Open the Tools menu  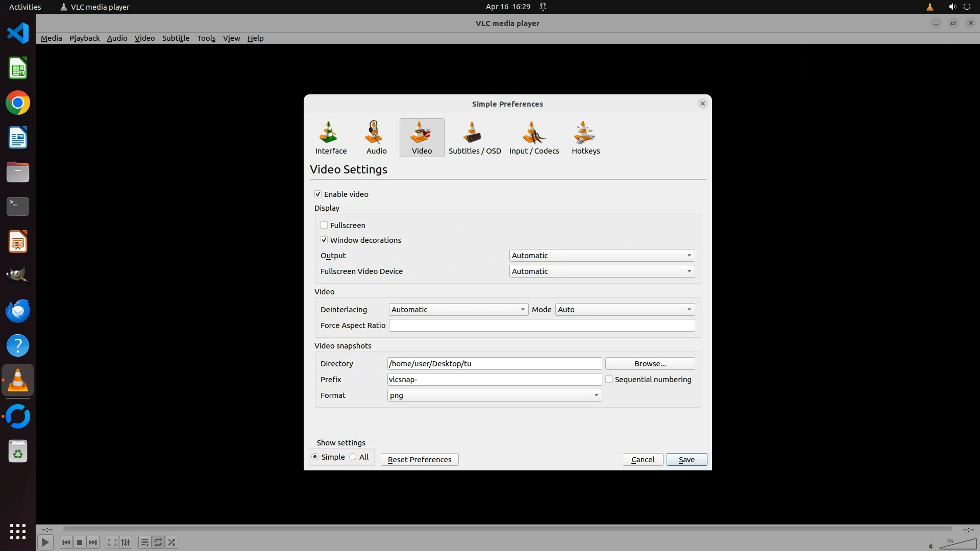click(x=206, y=38)
